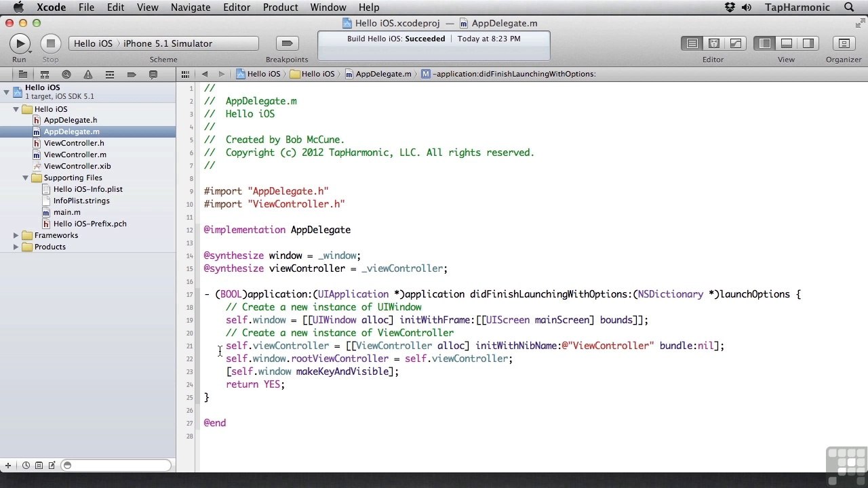The height and width of the screenshot is (488, 868).
Task: Toggle the navigator pane view button
Action: [765, 43]
